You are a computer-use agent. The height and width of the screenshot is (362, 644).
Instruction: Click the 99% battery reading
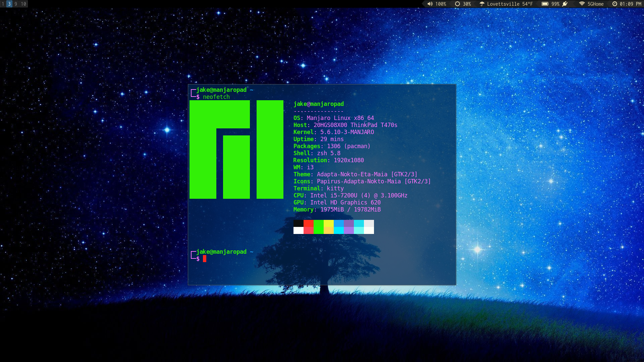tap(555, 4)
